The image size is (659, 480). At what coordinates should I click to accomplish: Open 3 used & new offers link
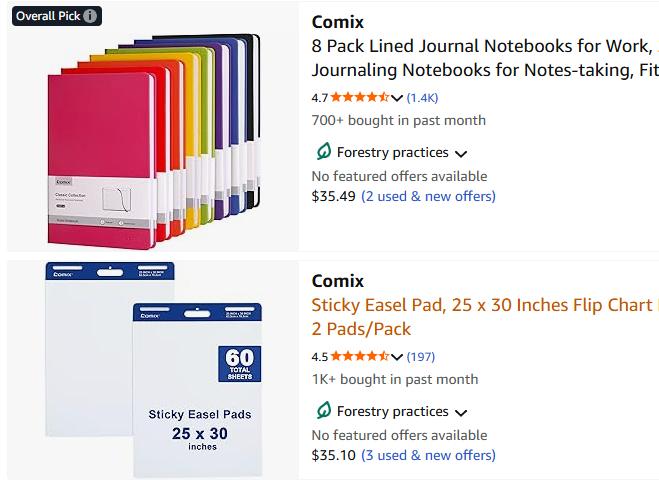pos(428,455)
